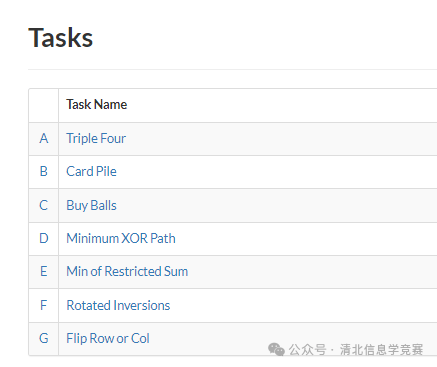Open the Minimum XOR Path task
Viewport: 437px width, 367px height.
pyautogui.click(x=121, y=238)
